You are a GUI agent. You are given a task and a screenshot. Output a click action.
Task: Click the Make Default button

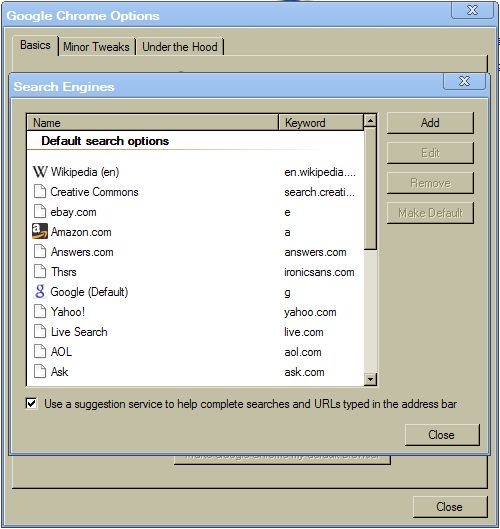(430, 213)
